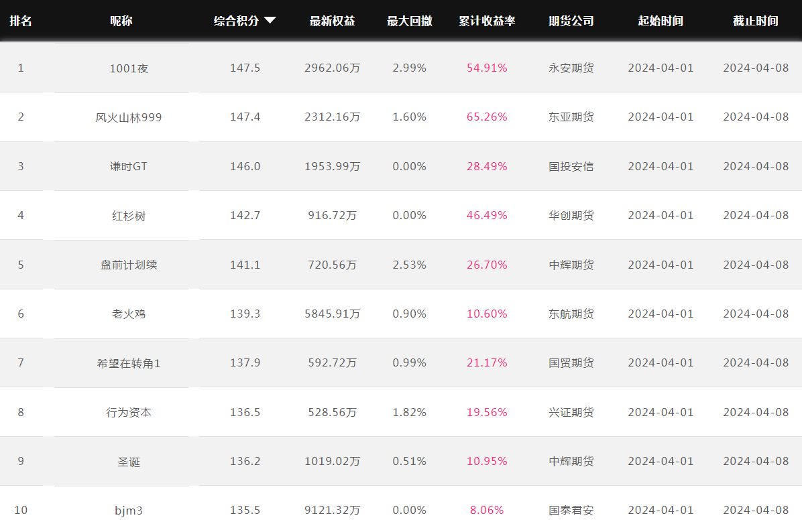Click return rate 26.70%
Viewport: 802px width, 532px height.
click(487, 265)
